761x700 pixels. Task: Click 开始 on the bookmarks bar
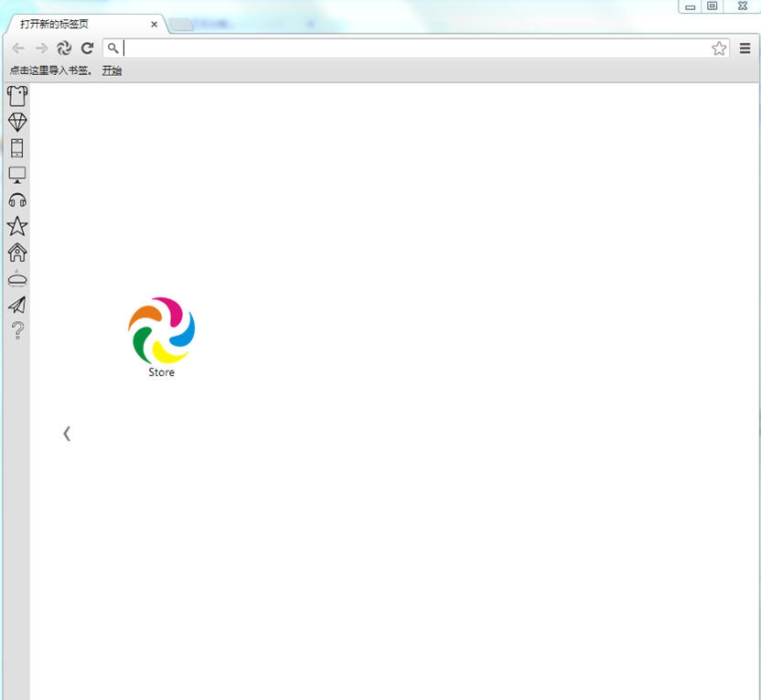[112, 70]
